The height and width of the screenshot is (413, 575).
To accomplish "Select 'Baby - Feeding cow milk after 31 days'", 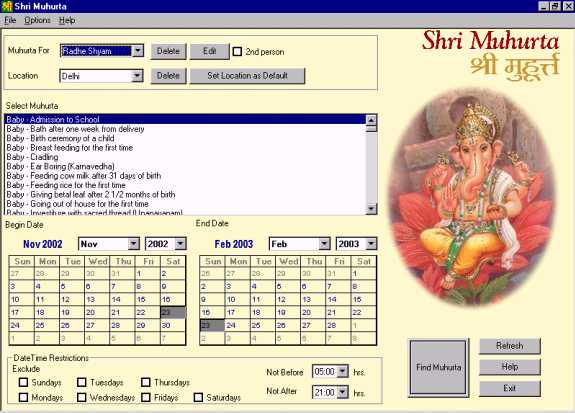I will click(x=185, y=176).
